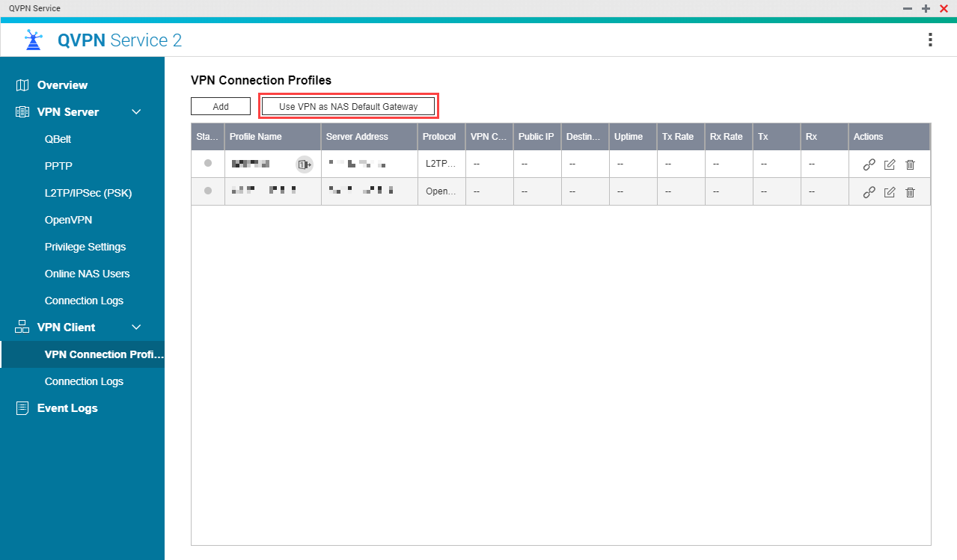This screenshot has height=560, width=957.
Task: Edit the OpenVPN connection profile
Action: point(890,192)
